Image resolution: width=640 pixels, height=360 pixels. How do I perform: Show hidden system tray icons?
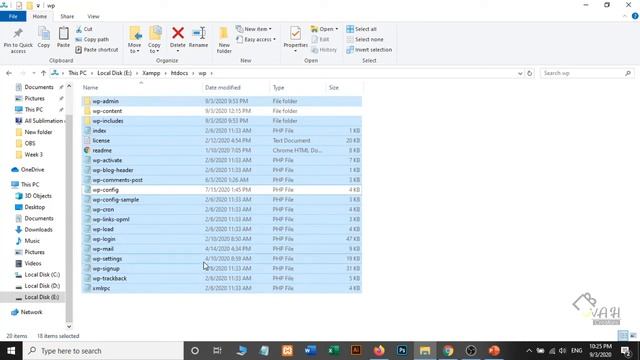pyautogui.click(x=529, y=351)
